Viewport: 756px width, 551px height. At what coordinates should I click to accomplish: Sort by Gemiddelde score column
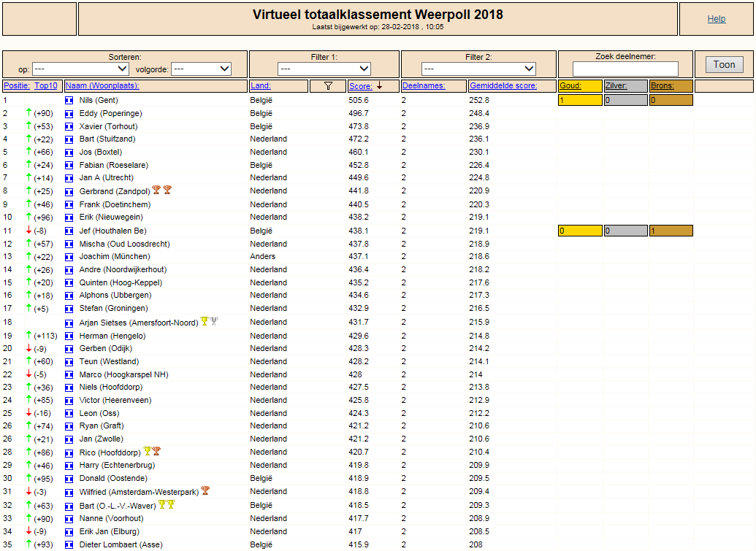(503, 85)
